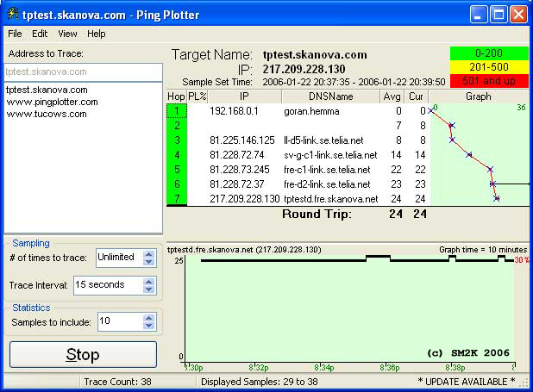Click the Trace Count: 38 status entry
The height and width of the screenshot is (392, 533).
117,382
